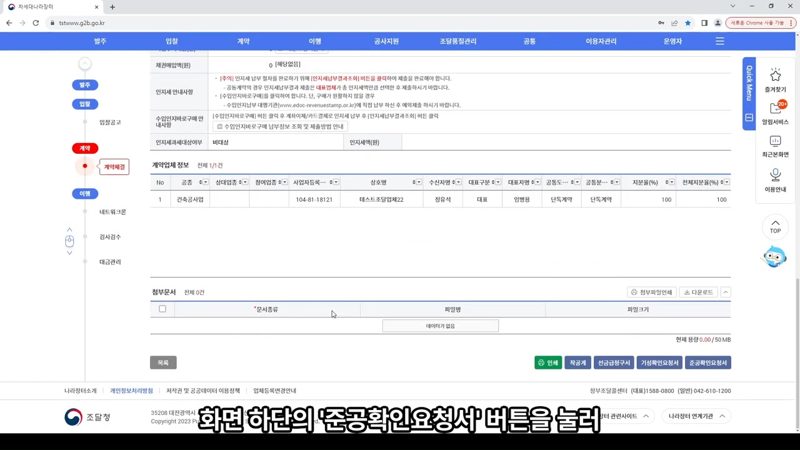Open the hamburger all-menu icon
Image resolution: width=800 pixels, height=450 pixels.
tap(720, 41)
